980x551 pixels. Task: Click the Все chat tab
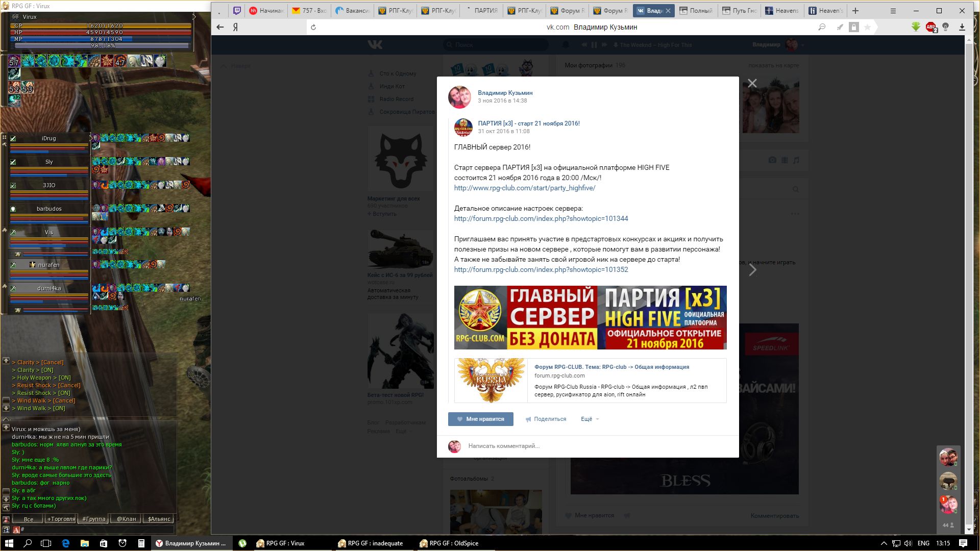point(29,519)
